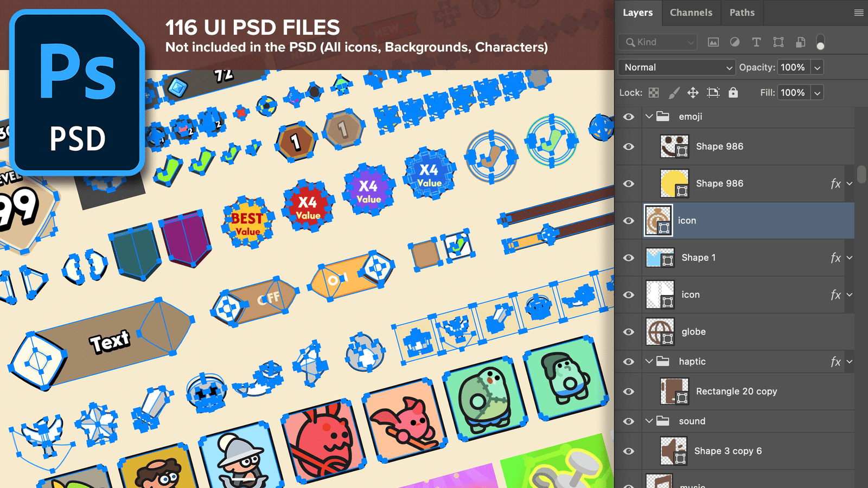The image size is (868, 488).
Task: Filter layers by smart object icon
Action: [x=800, y=42]
